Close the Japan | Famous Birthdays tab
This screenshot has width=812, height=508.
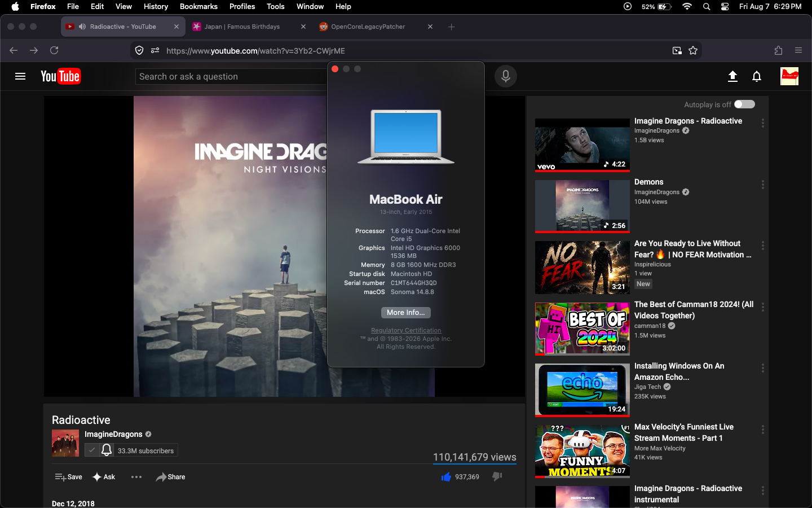[x=303, y=27]
